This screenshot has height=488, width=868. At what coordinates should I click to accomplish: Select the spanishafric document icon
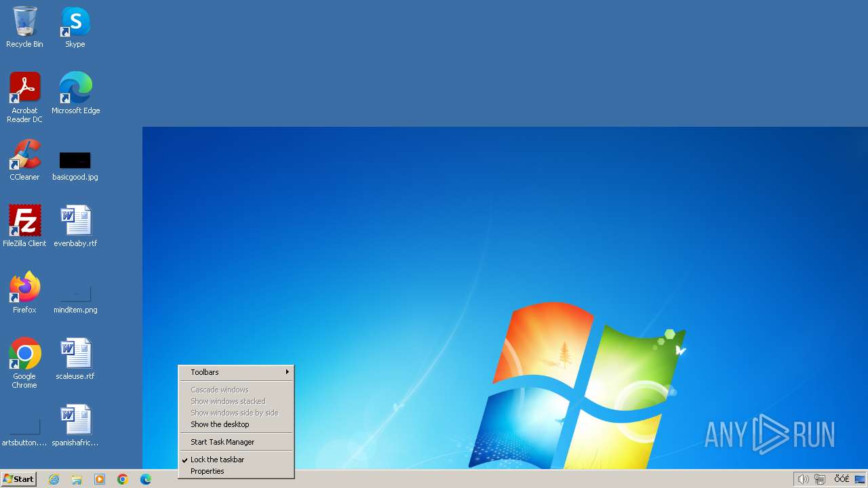(x=75, y=420)
